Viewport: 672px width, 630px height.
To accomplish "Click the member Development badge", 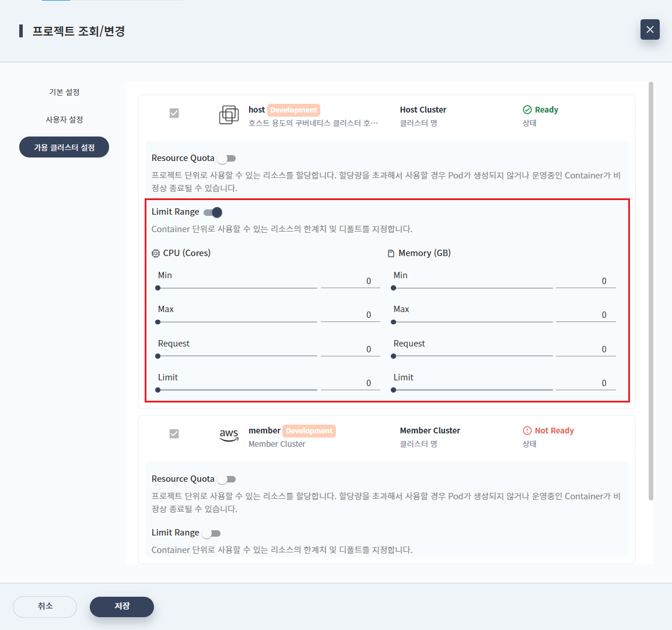I will click(309, 430).
